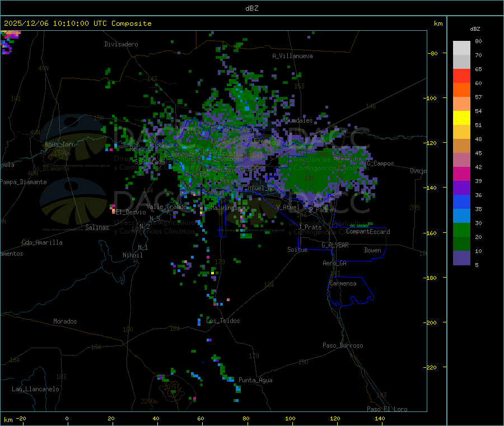504x426 pixels.
Task: Click the Paso_El_Loro label
Action: click(x=387, y=409)
